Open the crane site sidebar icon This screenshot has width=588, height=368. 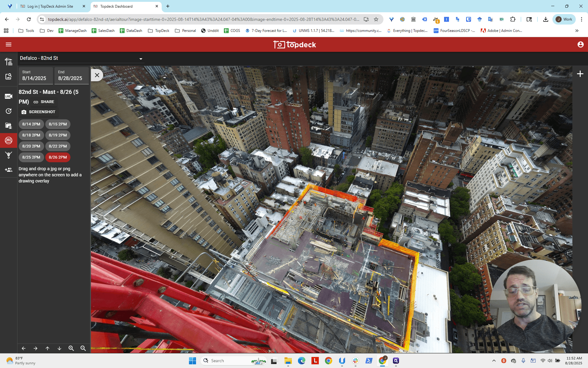coord(9,62)
